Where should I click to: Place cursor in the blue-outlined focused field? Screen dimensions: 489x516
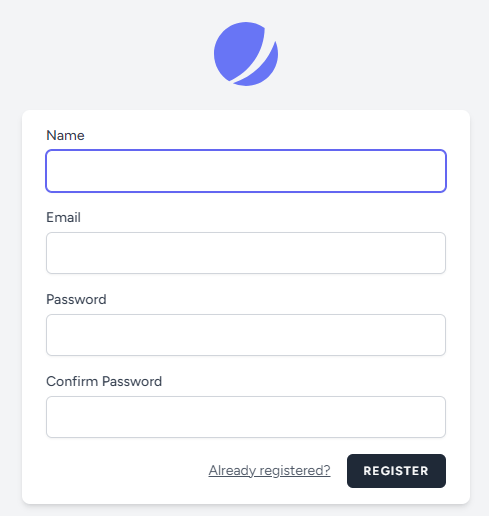click(246, 171)
